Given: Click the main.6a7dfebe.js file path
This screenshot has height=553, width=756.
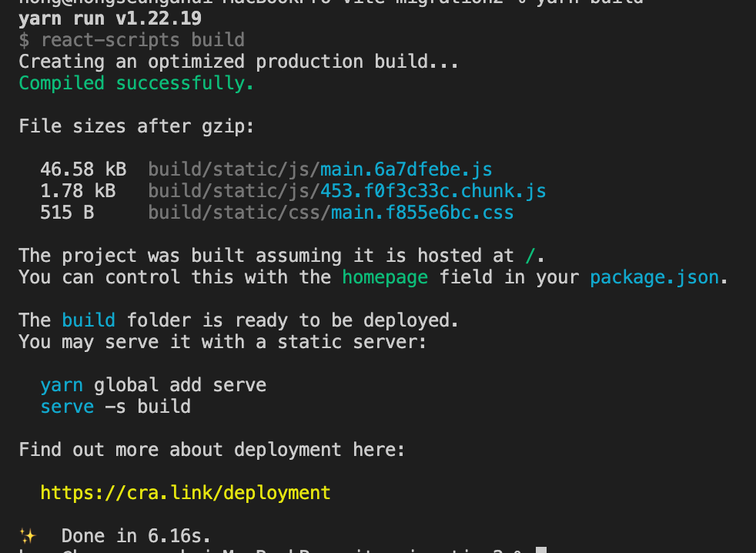Looking at the screenshot, I should 320,169.
